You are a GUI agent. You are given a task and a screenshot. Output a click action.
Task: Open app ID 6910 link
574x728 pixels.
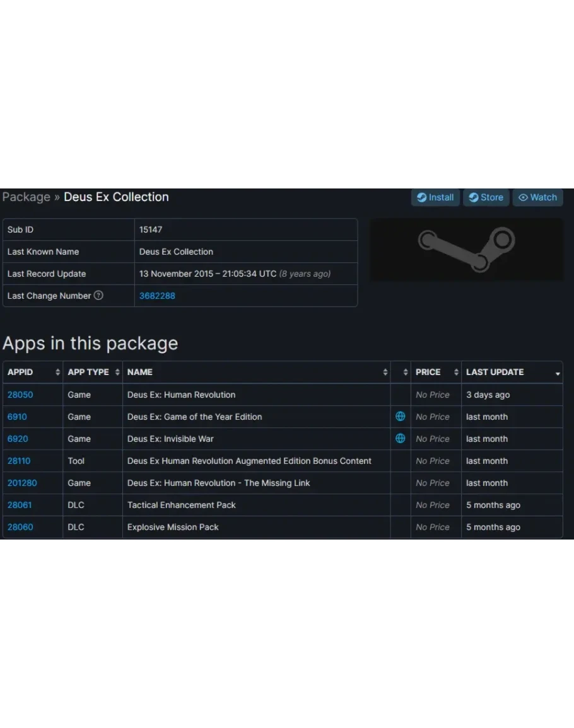17,417
